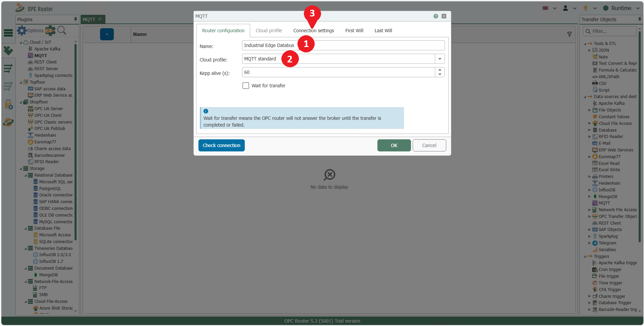Click the Check connection button
This screenshot has height=326, width=644.
[222, 145]
